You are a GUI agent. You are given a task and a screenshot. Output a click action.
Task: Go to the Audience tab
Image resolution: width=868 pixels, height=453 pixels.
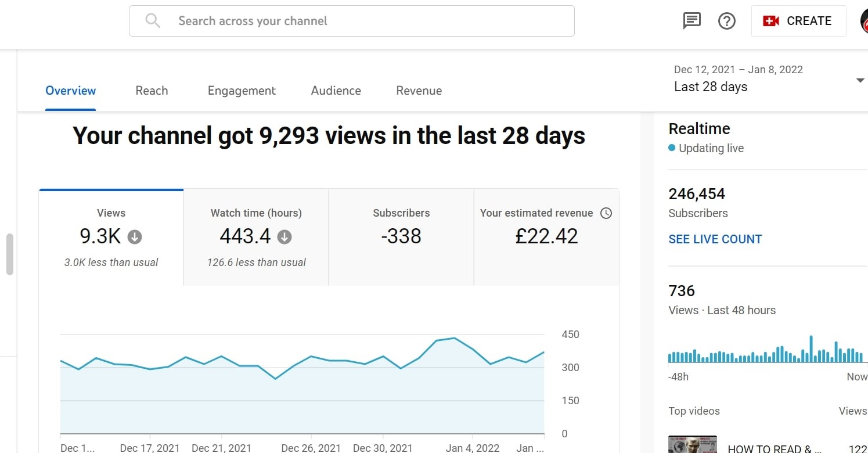click(336, 91)
